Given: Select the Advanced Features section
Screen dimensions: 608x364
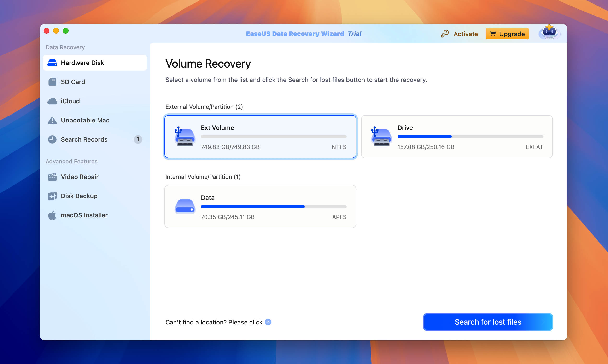Looking at the screenshot, I should coord(71,161).
